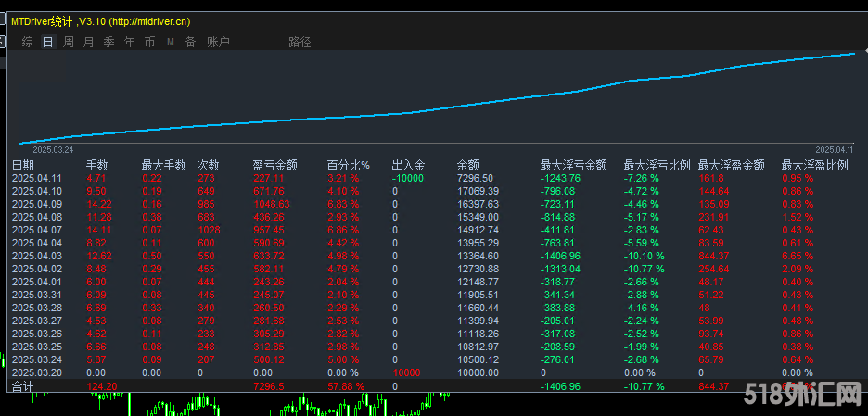Select the 2025.03.31 date row cell

click(36, 295)
